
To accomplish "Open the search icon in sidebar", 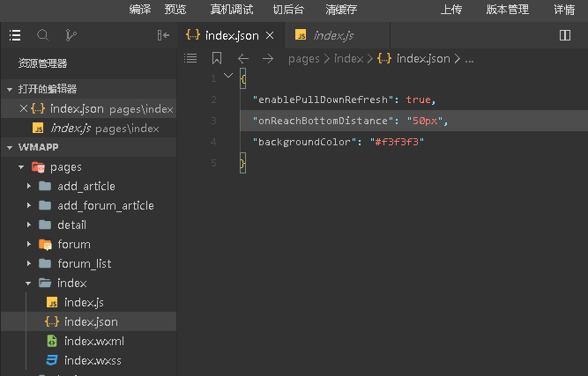I will pos(42,35).
